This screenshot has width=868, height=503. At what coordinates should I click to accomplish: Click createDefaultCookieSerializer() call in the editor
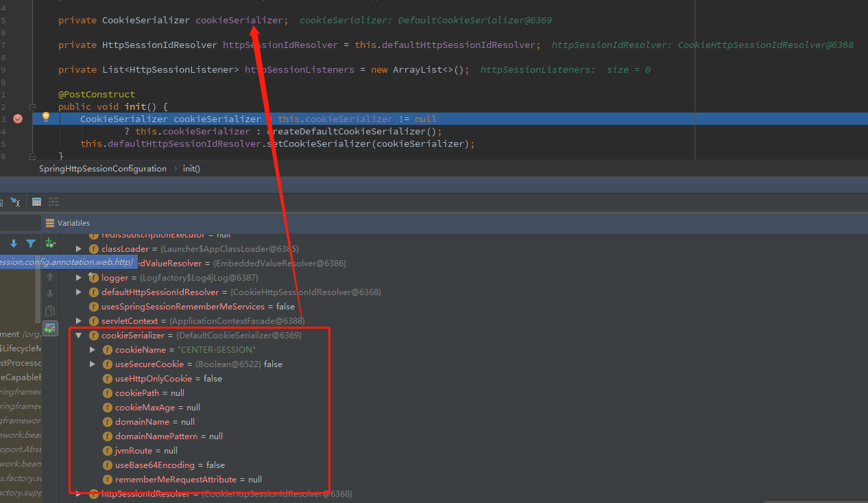point(351,131)
